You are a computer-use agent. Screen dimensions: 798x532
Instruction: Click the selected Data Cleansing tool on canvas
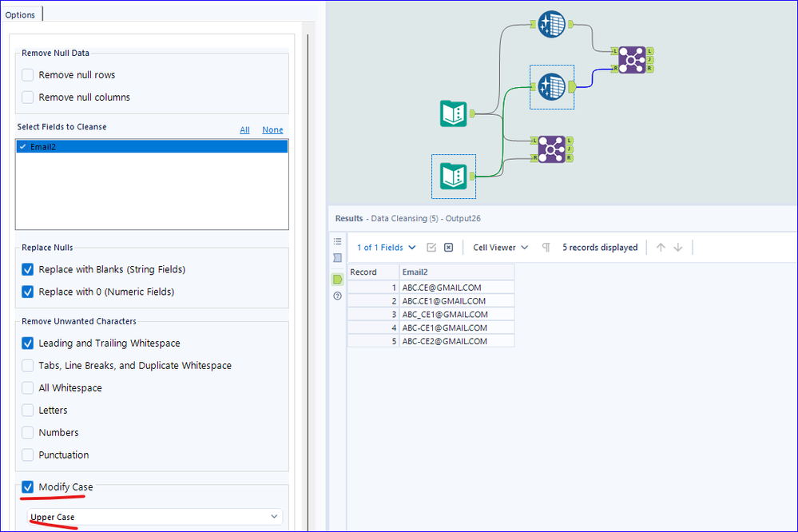tap(551, 86)
